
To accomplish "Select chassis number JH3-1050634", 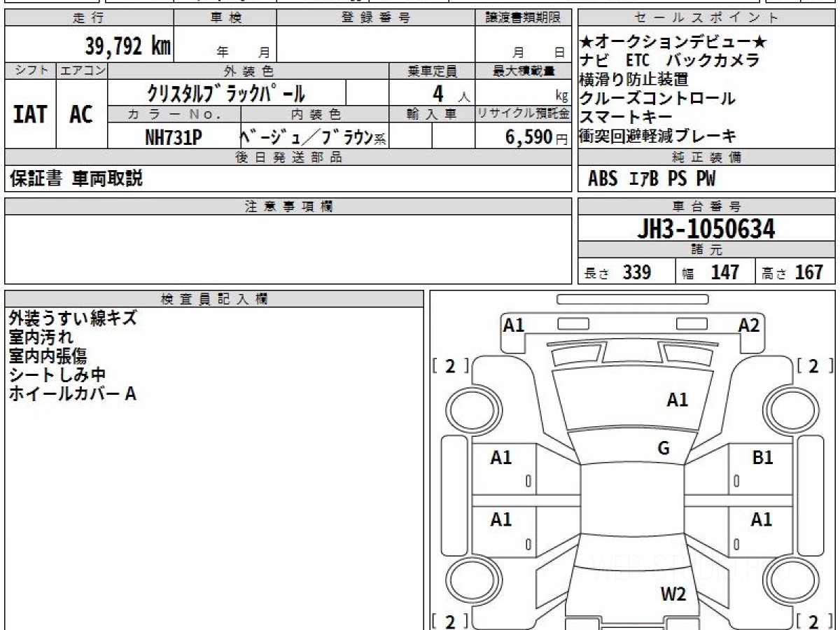I will pos(706,228).
